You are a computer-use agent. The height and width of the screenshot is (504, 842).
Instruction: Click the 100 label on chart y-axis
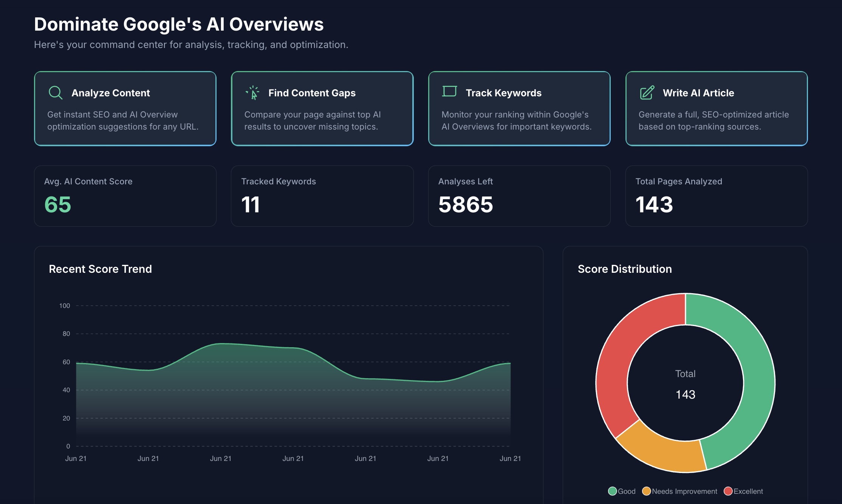65,306
